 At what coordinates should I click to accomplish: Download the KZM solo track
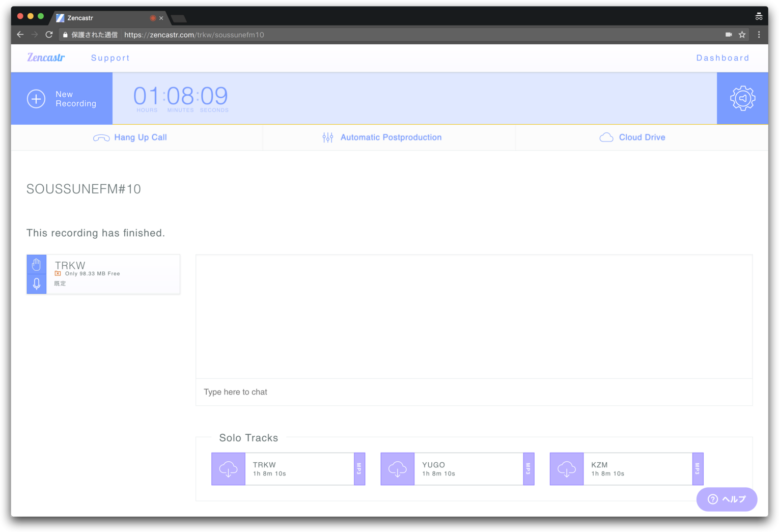pyautogui.click(x=566, y=469)
